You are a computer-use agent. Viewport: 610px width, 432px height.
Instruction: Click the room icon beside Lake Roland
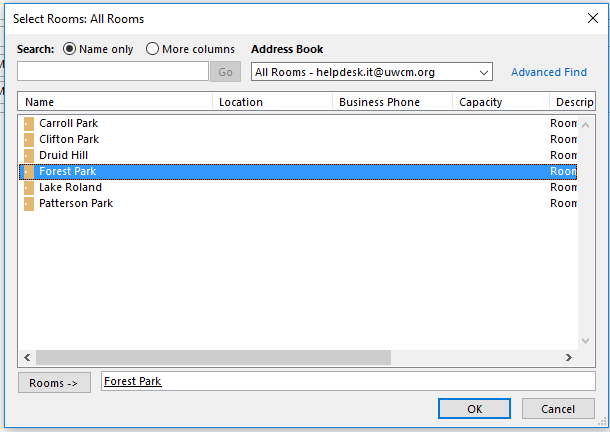(x=28, y=187)
